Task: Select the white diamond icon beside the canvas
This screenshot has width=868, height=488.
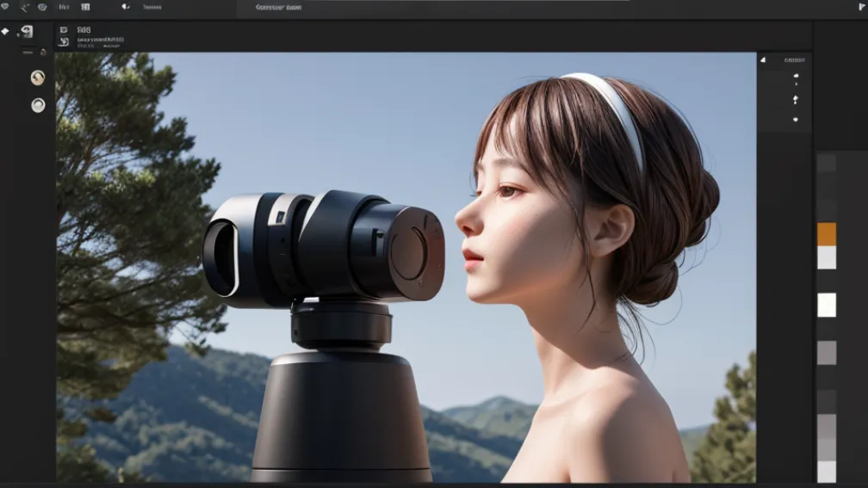Action: [5, 32]
